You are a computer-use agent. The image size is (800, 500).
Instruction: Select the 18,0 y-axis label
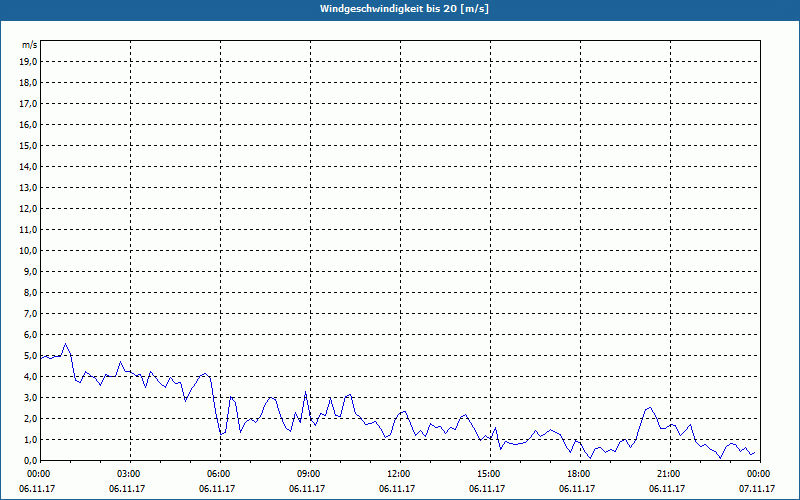pos(29,83)
